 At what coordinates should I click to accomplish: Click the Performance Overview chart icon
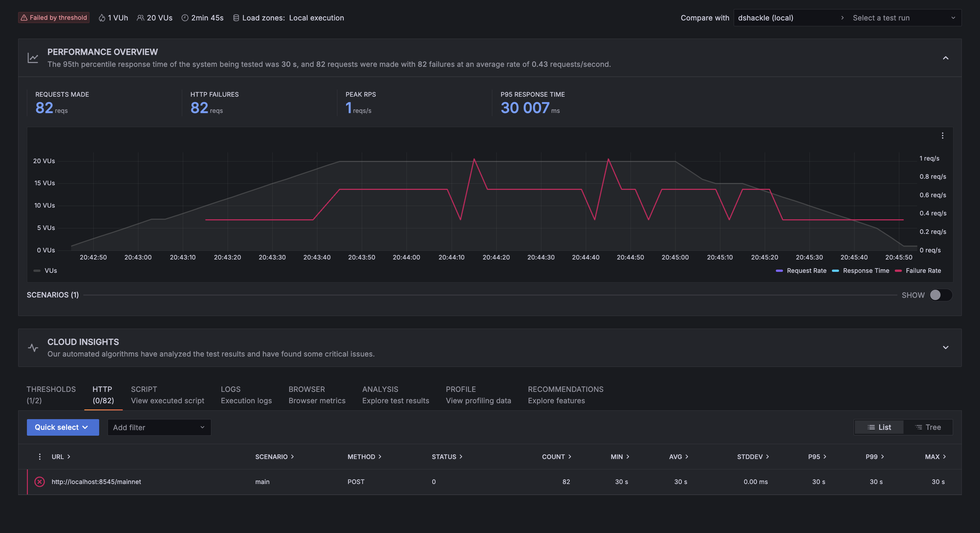tap(33, 58)
